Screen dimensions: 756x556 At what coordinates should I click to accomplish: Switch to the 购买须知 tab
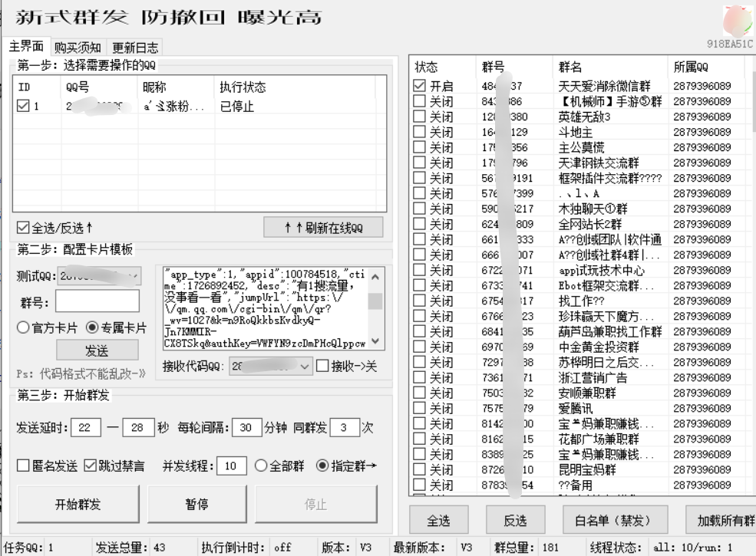coord(79,48)
